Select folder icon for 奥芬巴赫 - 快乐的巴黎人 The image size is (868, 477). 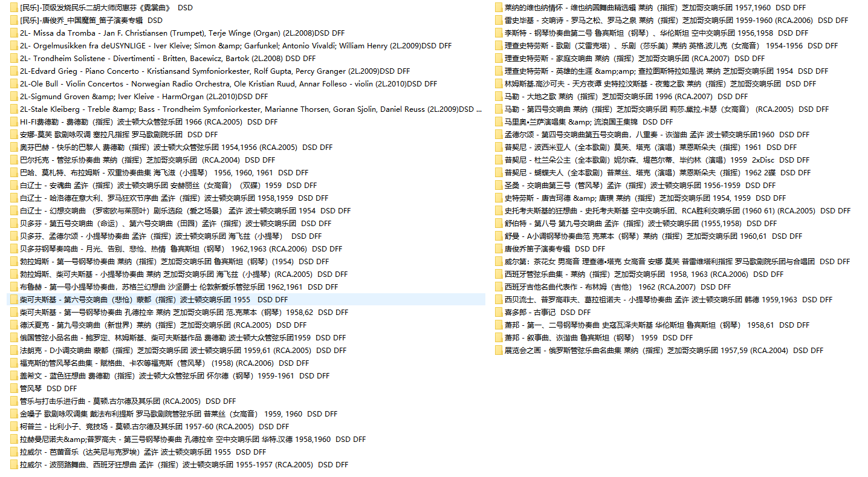click(x=14, y=147)
